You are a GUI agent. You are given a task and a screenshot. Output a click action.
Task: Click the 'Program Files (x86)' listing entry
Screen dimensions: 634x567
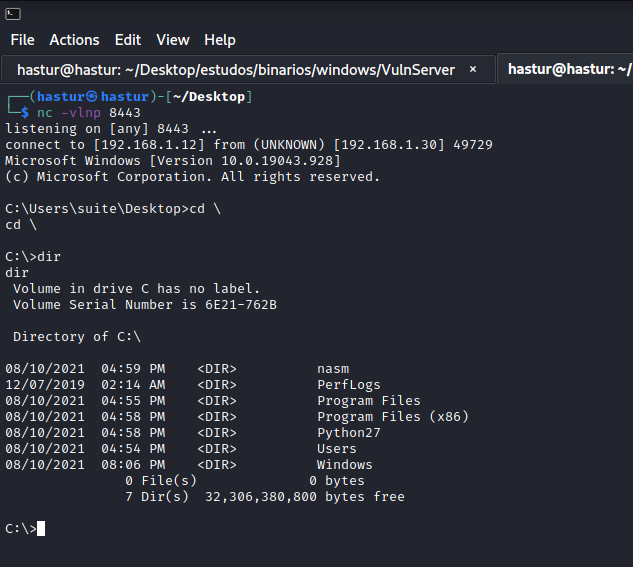[392, 417]
